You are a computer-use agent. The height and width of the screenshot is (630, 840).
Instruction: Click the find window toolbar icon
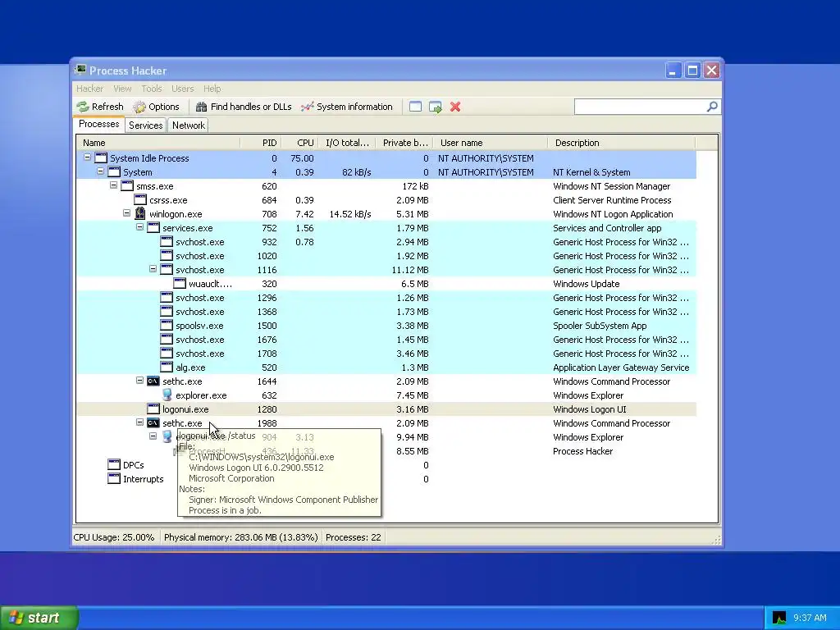tap(415, 107)
